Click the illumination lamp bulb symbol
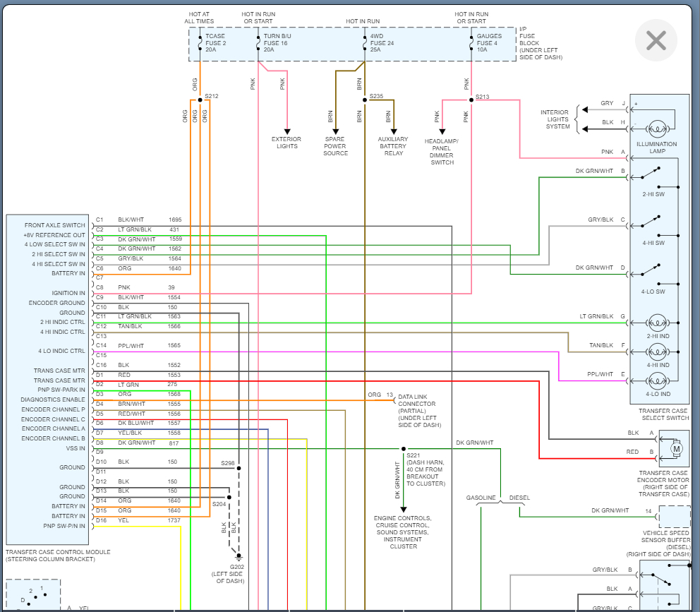 point(657,129)
